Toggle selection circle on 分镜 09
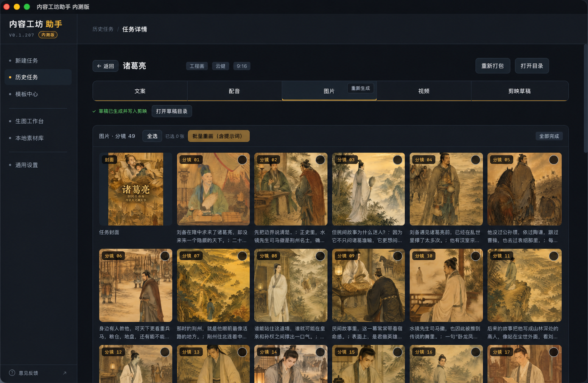The image size is (588, 383). pyautogui.click(x=398, y=256)
